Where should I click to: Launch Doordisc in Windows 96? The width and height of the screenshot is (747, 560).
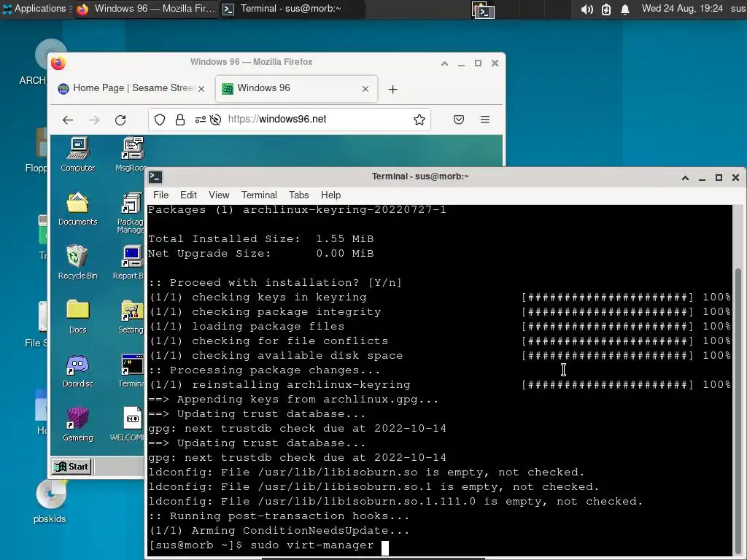(x=77, y=370)
